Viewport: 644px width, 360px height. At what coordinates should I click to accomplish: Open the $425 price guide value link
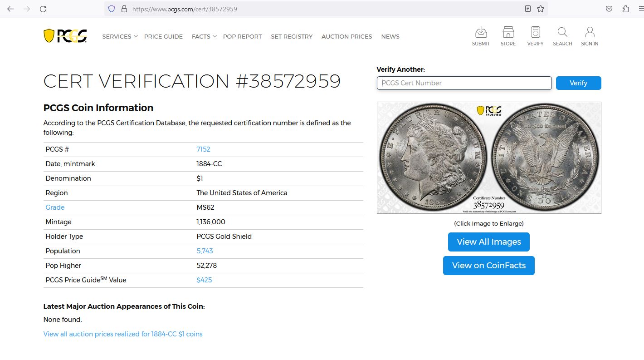pyautogui.click(x=204, y=280)
